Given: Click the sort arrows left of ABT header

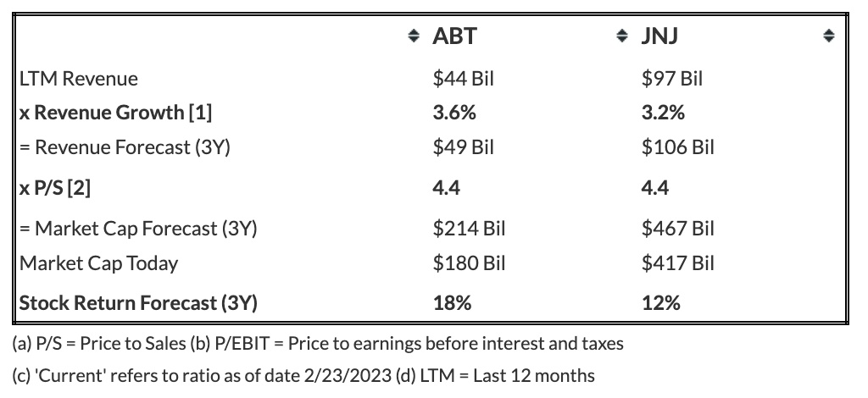Looking at the screenshot, I should tap(413, 36).
